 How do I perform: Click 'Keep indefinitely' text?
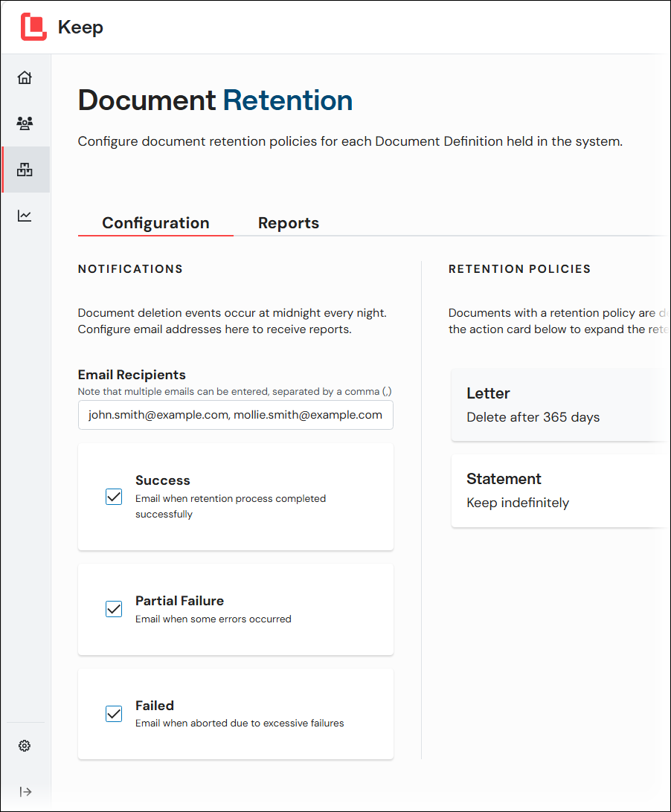(x=518, y=503)
